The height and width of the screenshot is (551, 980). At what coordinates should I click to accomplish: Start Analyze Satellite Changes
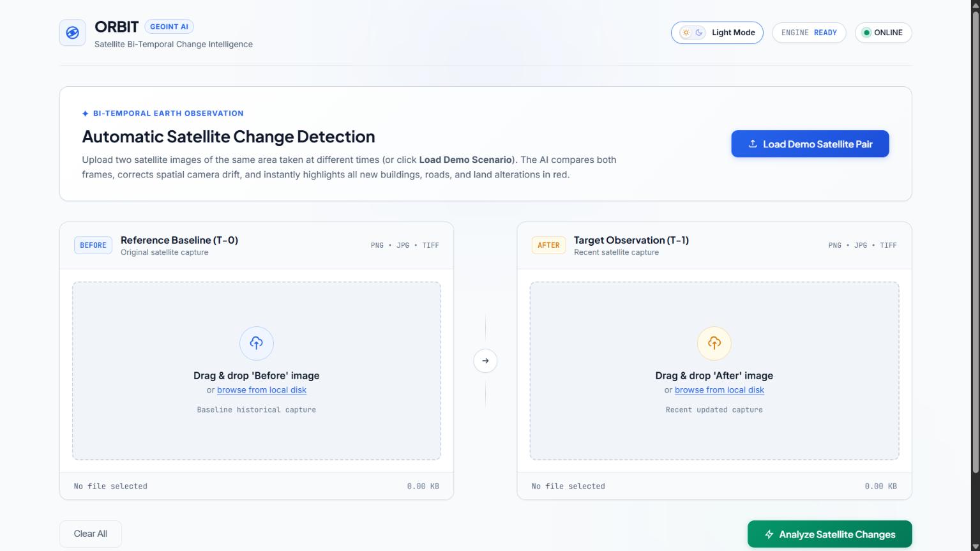(830, 534)
